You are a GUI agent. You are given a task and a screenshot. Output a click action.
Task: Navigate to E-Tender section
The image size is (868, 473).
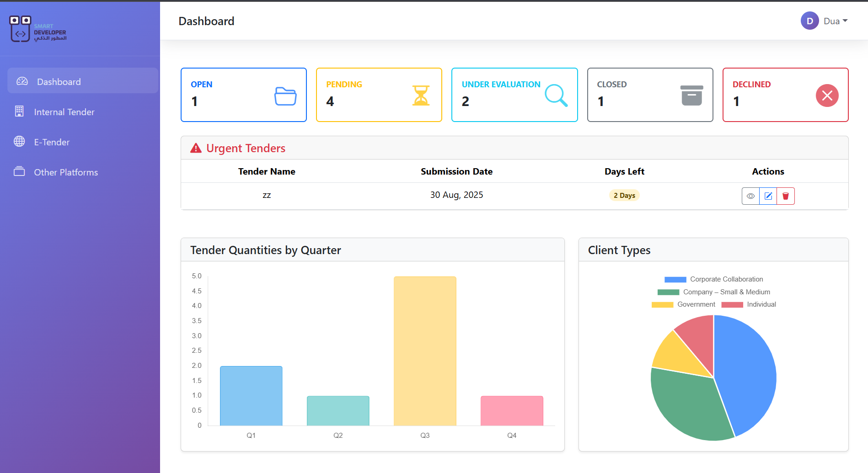tap(83, 142)
